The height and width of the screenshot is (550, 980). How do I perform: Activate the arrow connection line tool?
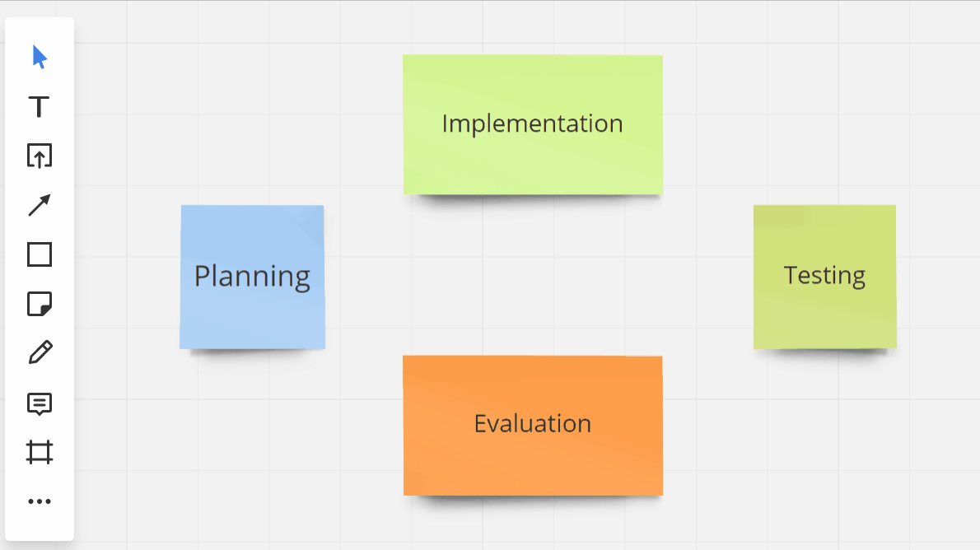tap(40, 205)
